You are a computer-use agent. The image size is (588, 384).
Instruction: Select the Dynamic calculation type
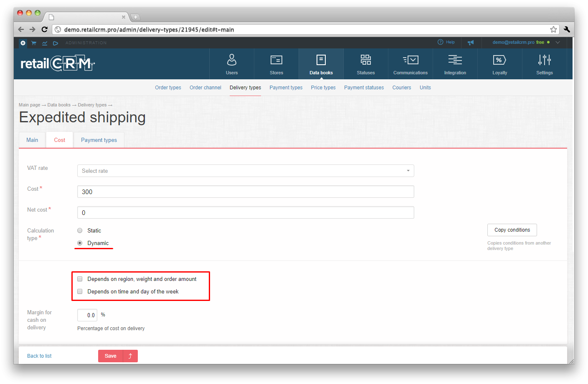80,243
